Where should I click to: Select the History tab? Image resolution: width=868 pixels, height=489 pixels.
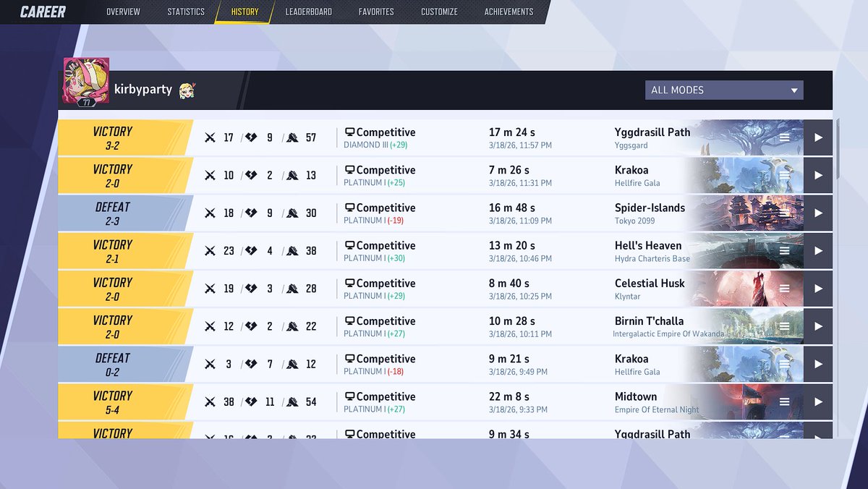click(244, 12)
